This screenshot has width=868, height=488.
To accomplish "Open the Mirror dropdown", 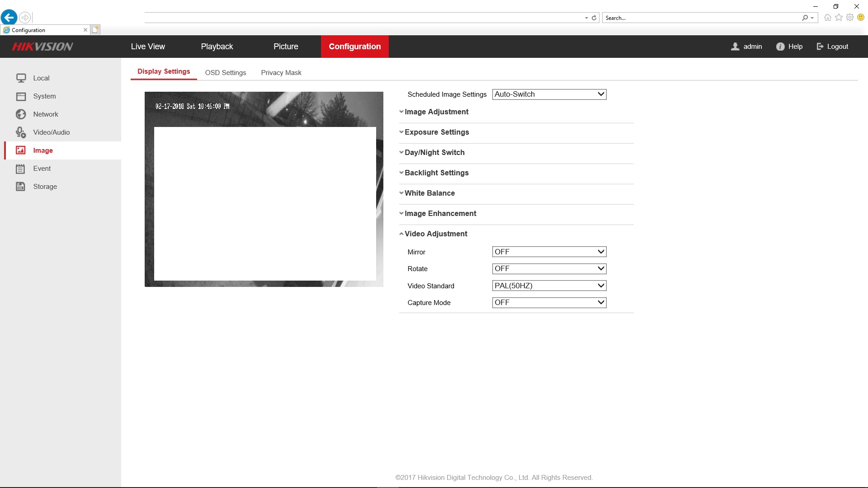I will [x=549, y=252].
